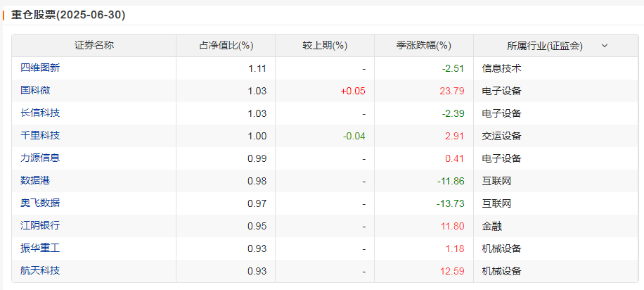Screen dimensions: 644x290
Task: Open the 振华重工 stock link
Action: click(40, 248)
